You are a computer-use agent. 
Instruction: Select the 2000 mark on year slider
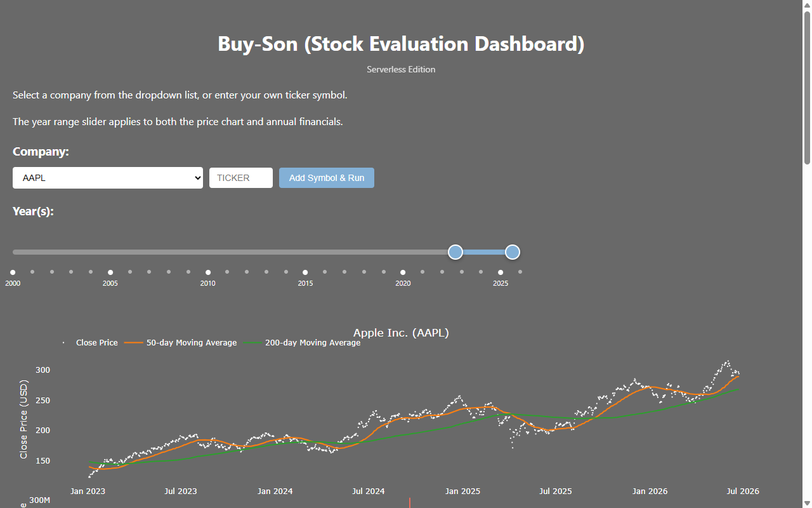pos(13,272)
